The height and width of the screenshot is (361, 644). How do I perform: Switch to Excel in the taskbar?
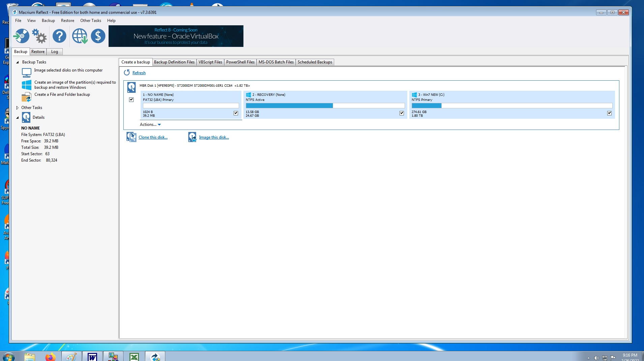[134, 357]
